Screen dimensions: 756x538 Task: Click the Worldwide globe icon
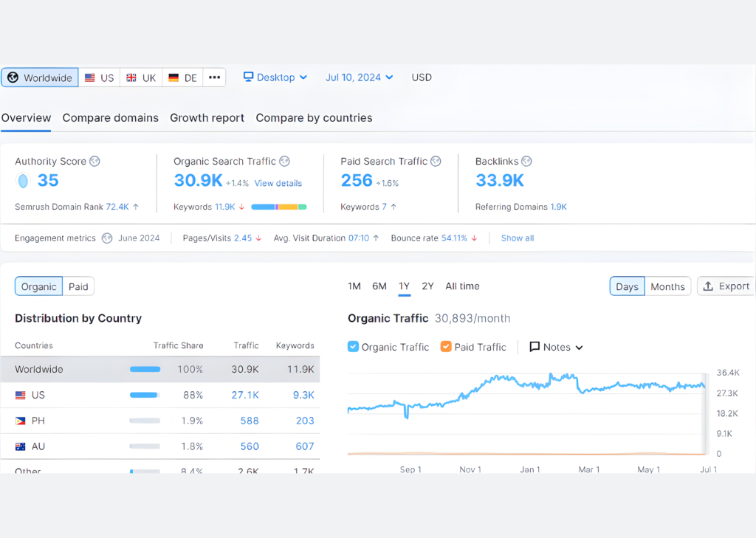coord(13,77)
